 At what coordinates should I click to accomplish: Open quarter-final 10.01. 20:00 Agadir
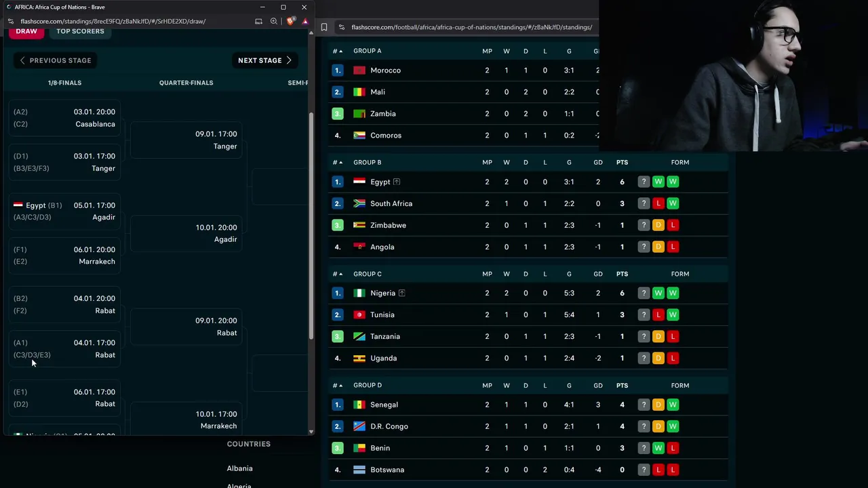point(186,233)
